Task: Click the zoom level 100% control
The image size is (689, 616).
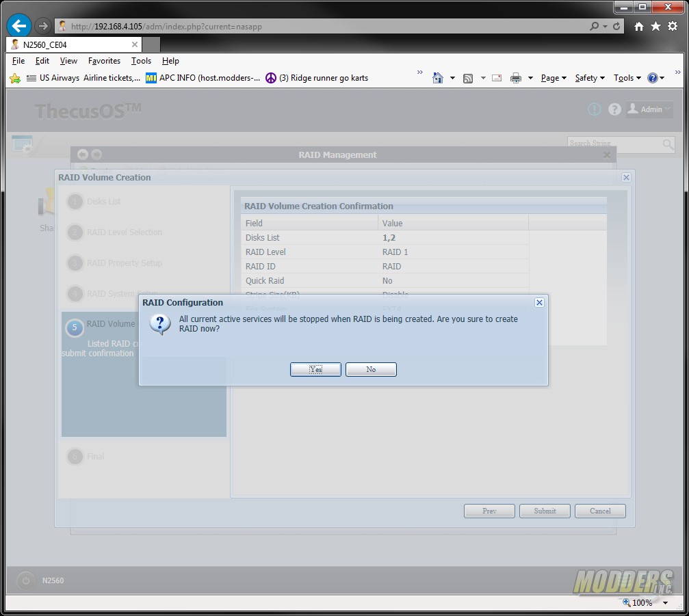Action: click(x=638, y=603)
